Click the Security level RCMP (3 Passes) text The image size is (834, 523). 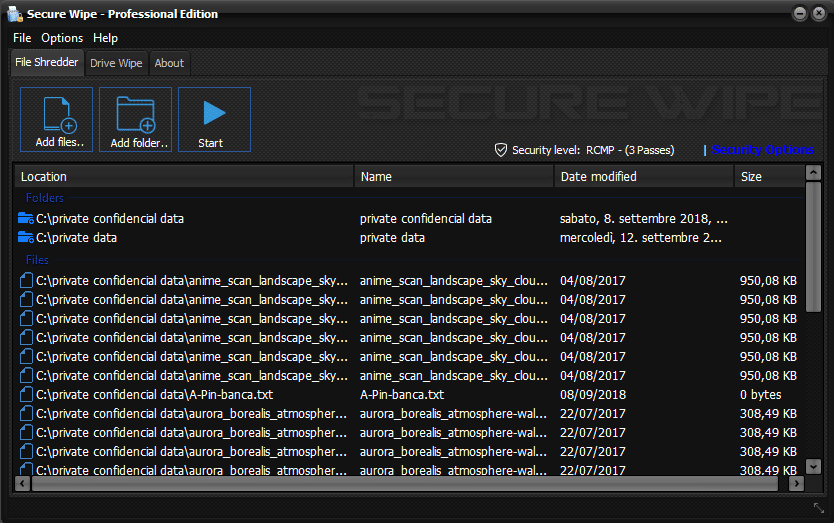593,150
